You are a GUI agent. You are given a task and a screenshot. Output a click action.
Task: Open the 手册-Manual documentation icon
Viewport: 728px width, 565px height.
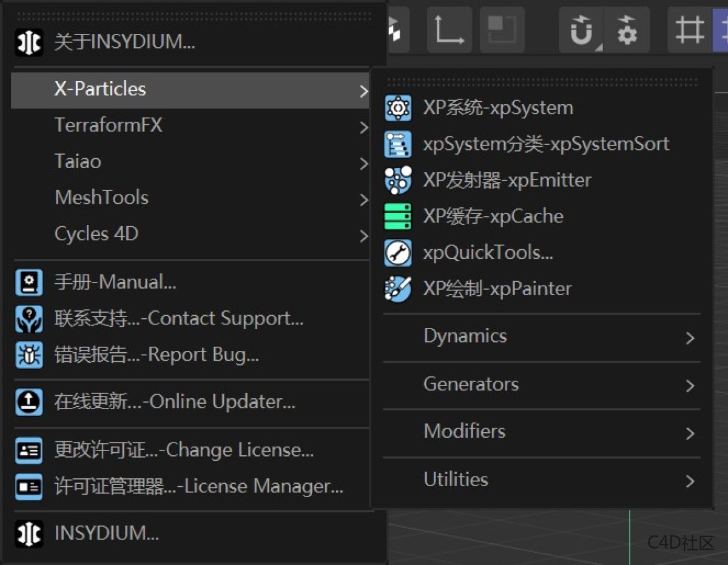pos(28,282)
